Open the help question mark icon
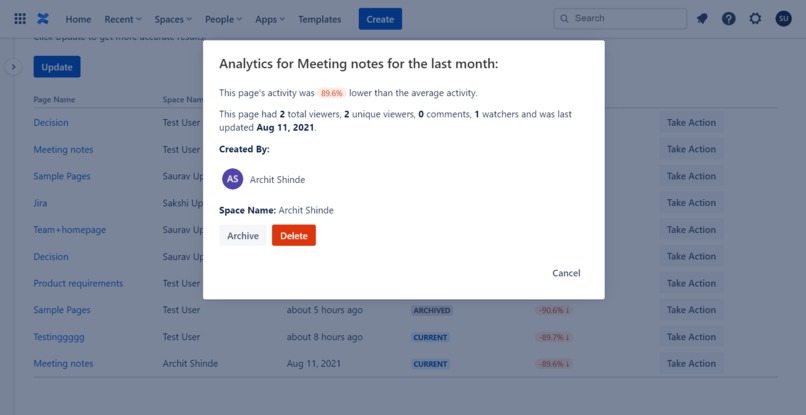This screenshot has width=806, height=415. click(728, 19)
